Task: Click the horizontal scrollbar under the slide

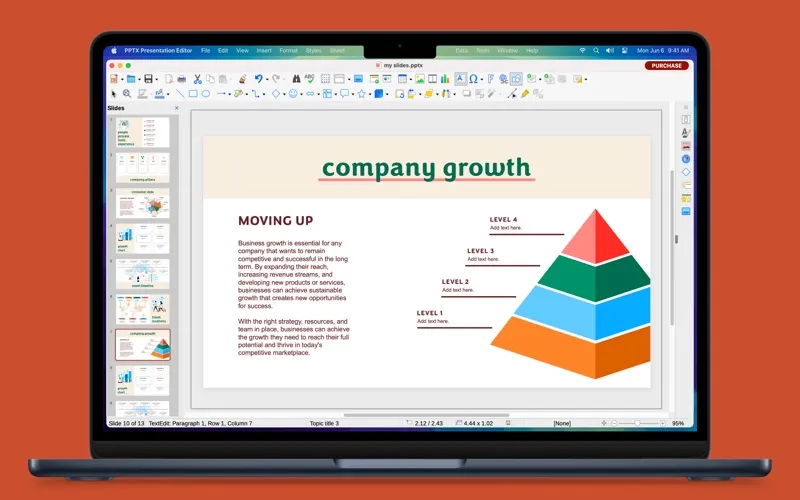Action: coord(427,415)
